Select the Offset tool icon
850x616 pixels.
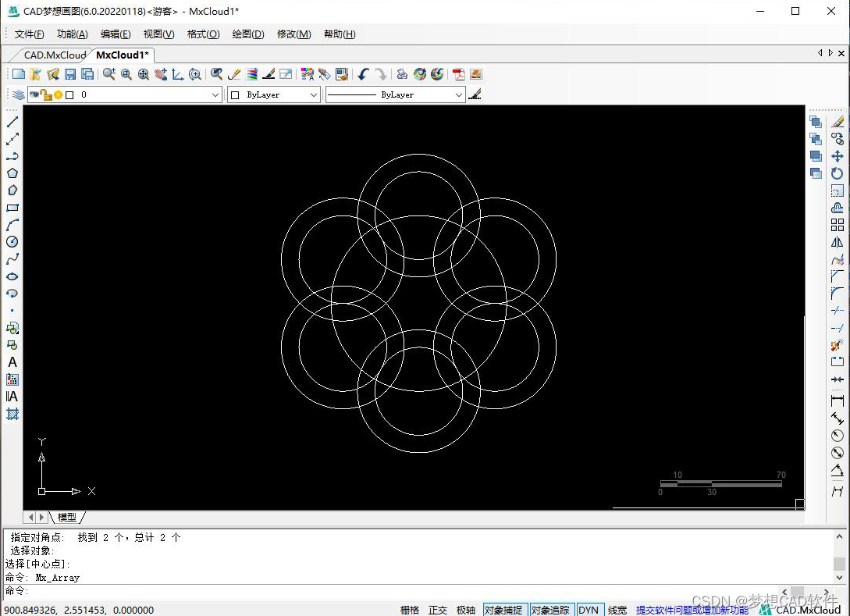click(838, 208)
